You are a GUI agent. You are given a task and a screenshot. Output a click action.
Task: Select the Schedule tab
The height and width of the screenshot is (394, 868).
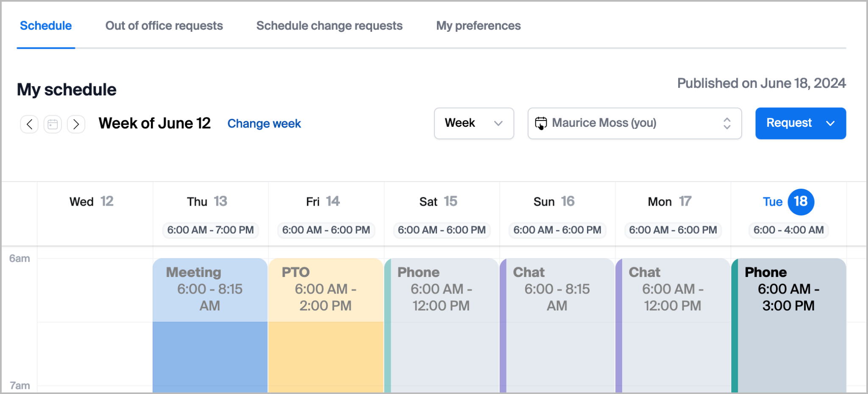[x=46, y=26]
